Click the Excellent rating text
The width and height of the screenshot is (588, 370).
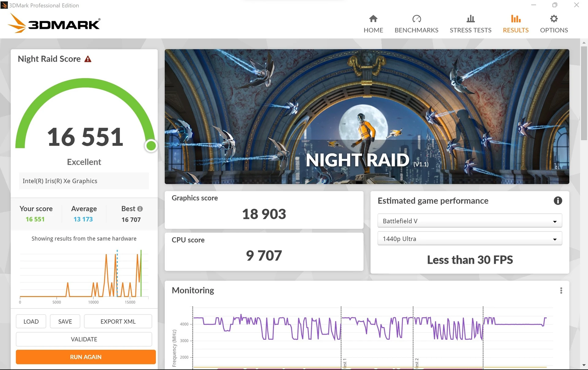click(84, 162)
